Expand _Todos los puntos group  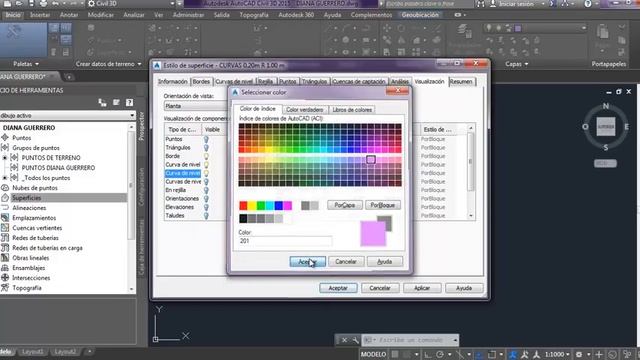coord(4,178)
